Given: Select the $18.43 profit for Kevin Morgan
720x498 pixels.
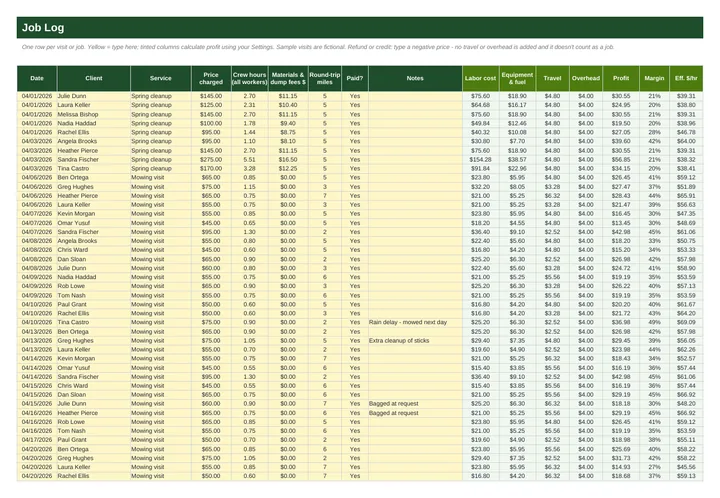Looking at the screenshot, I should point(621,358).
